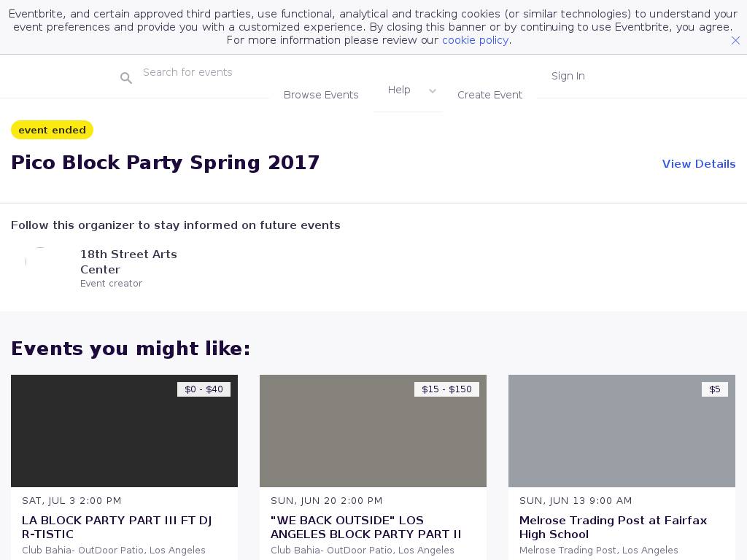This screenshot has width=747, height=560.
Task: Open the Browse Events menu item
Action: coord(321,95)
